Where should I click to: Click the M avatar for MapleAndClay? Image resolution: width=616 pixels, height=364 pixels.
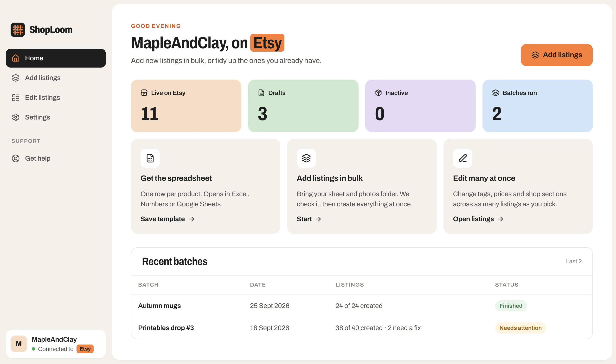coord(19,344)
